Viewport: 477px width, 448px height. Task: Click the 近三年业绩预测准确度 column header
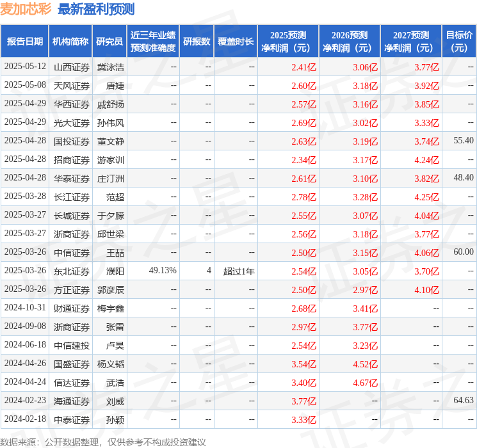click(153, 42)
